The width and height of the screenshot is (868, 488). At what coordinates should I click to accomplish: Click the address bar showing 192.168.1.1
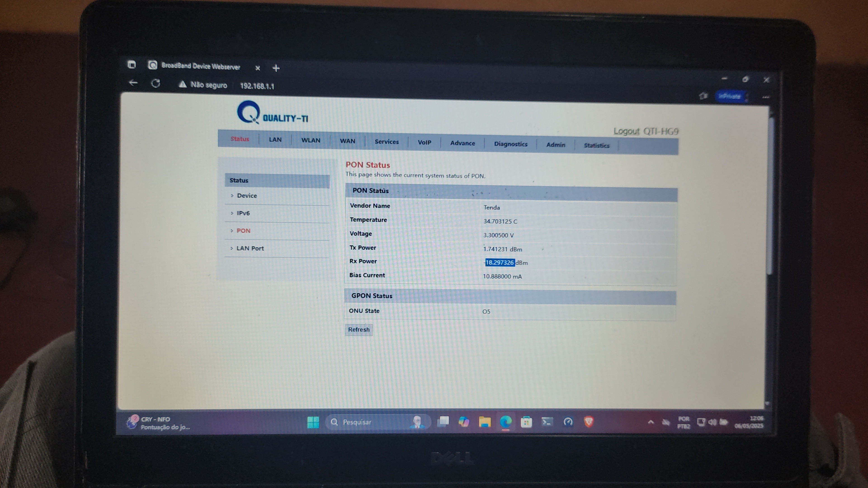(x=257, y=86)
